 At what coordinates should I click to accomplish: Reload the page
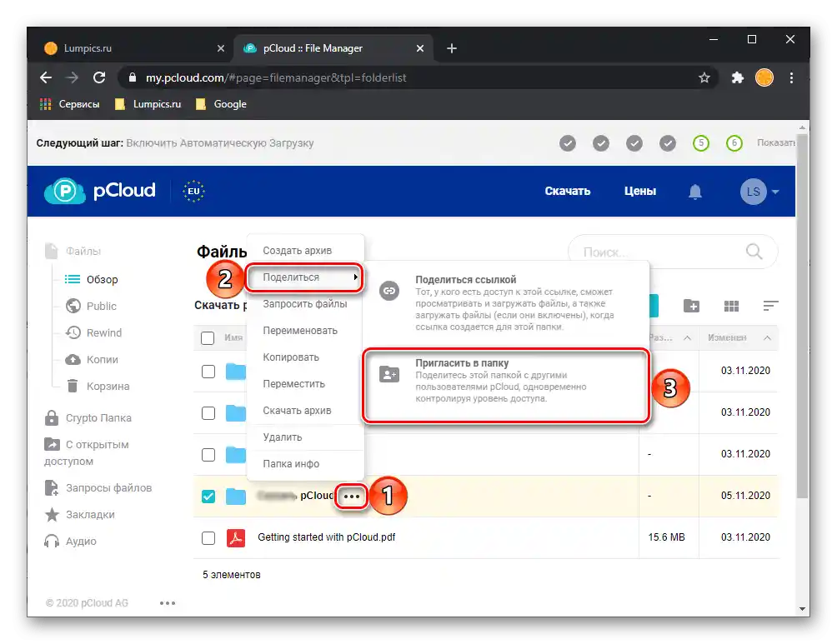click(x=99, y=78)
